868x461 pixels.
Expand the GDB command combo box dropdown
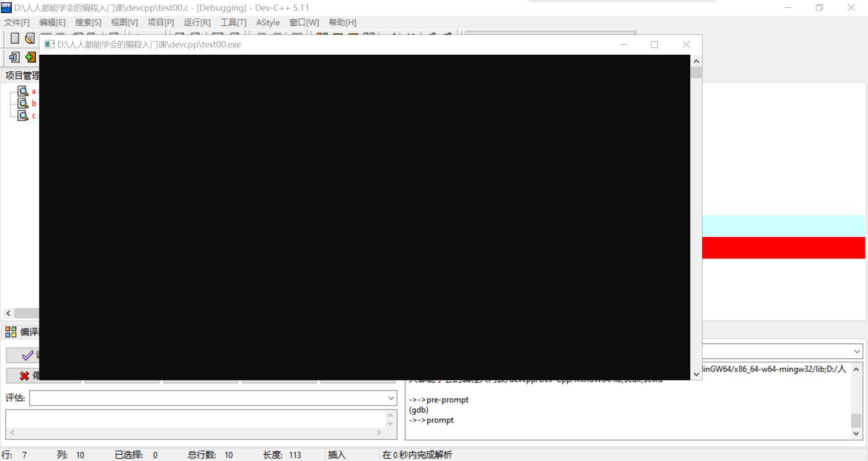[857, 351]
